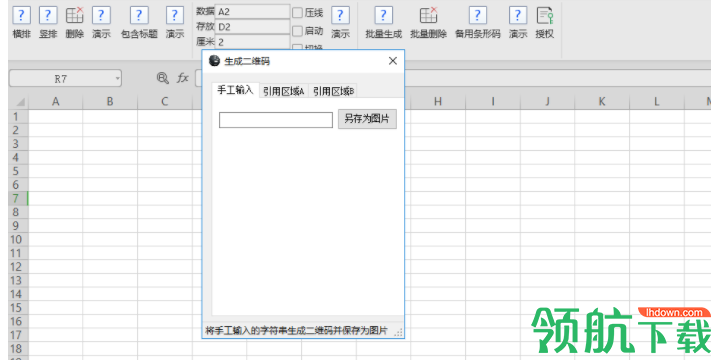Close the 生成二维码 dialog
Viewport: 711px width, 360px height.
tap(393, 61)
